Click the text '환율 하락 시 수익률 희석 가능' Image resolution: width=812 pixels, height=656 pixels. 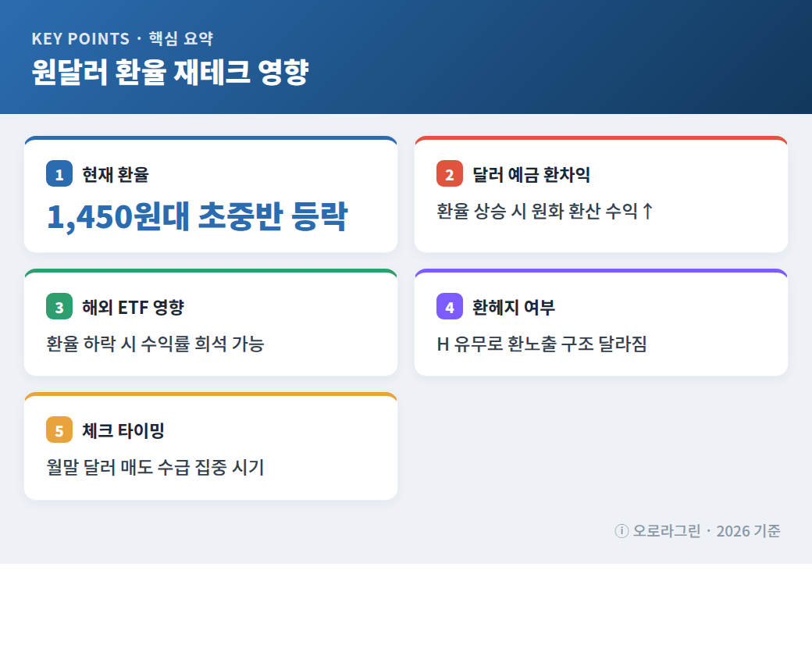[155, 344]
